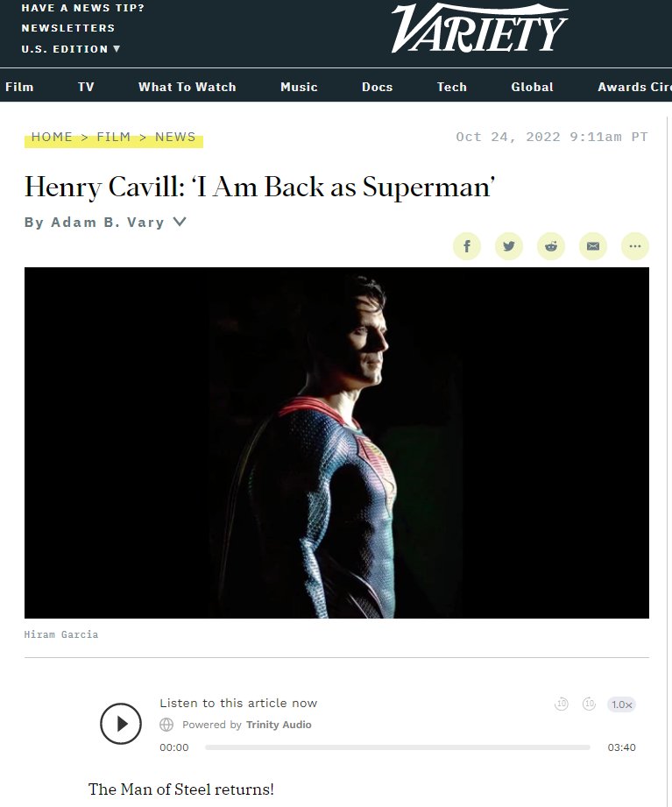Image resolution: width=672 pixels, height=807 pixels.
Task: Share article on Facebook
Action: pos(467,246)
